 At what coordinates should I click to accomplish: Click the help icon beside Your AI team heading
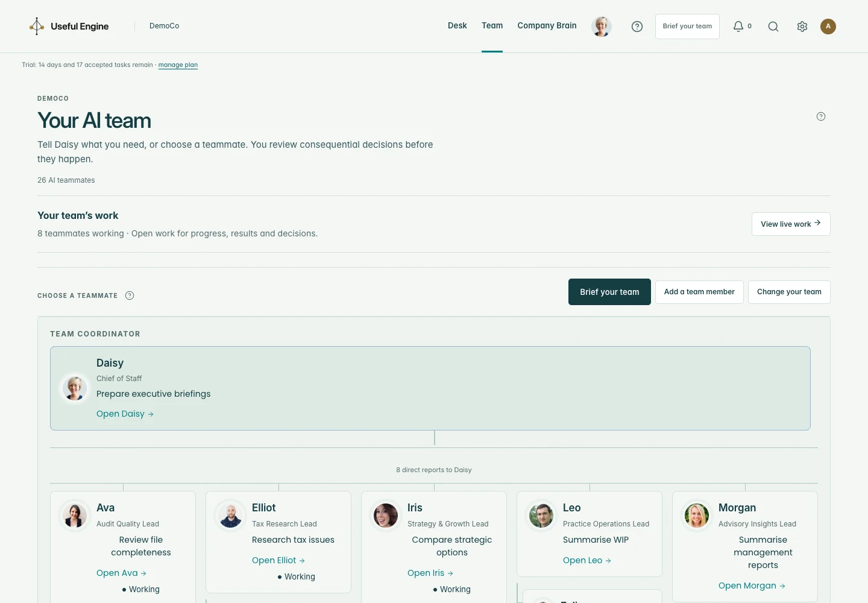pos(821,116)
